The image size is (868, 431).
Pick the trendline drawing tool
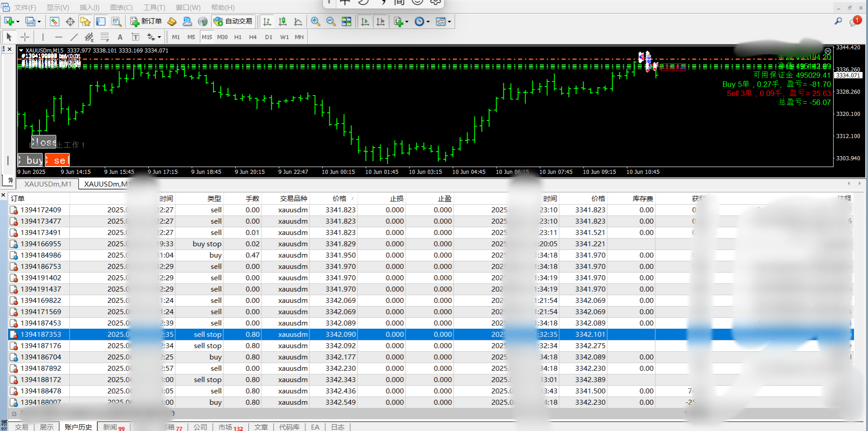pyautogui.click(x=74, y=37)
